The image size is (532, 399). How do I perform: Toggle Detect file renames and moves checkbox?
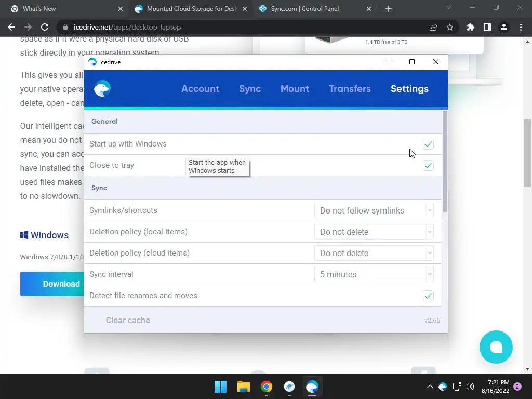pyautogui.click(x=428, y=296)
